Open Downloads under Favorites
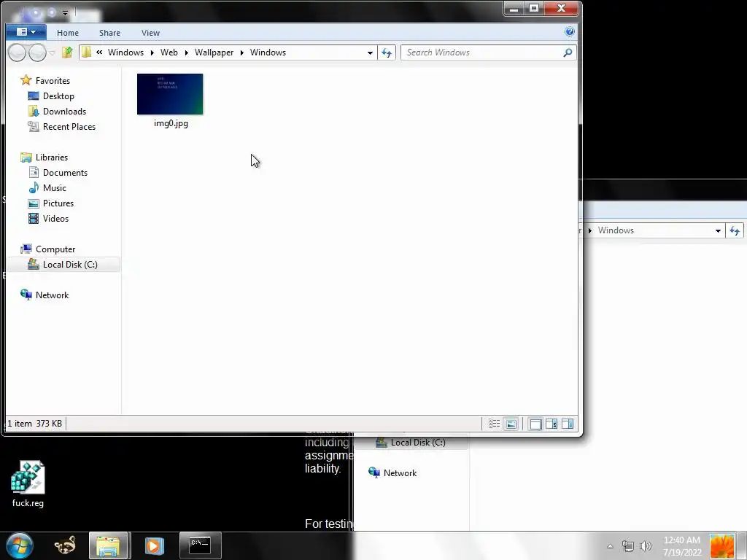This screenshot has width=747, height=560. pos(64,112)
